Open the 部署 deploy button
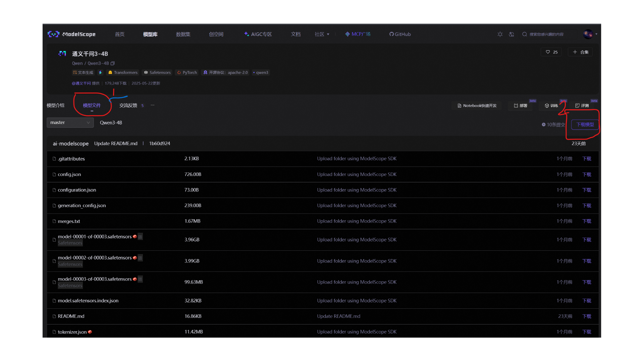 tap(520, 106)
